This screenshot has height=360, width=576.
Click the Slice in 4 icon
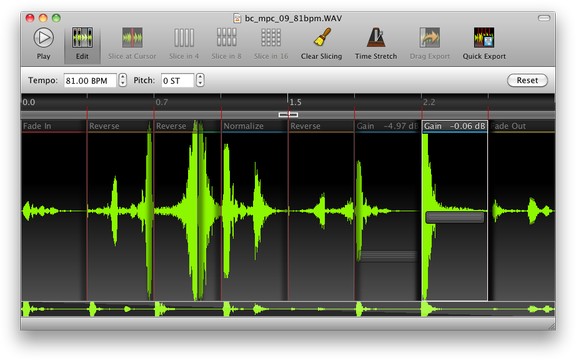184,37
